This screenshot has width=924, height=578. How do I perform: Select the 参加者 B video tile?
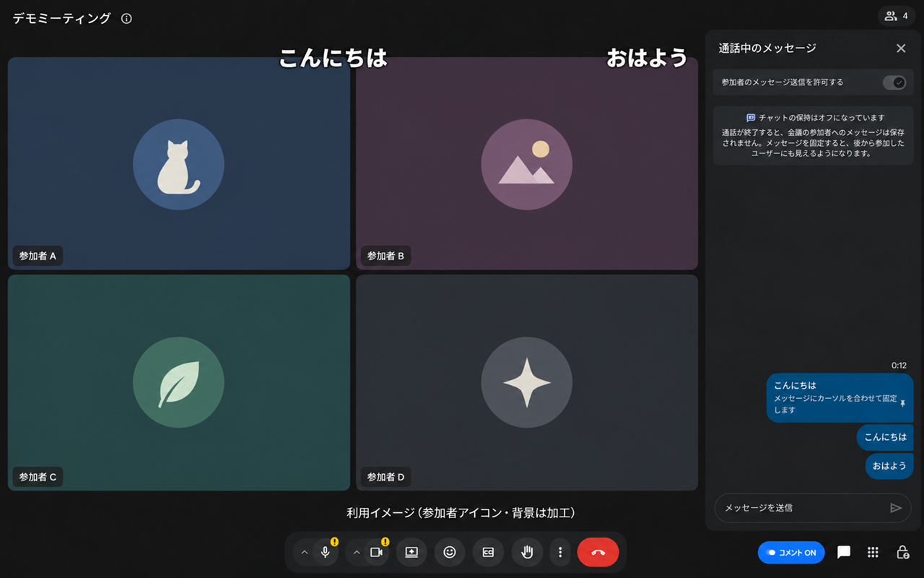(x=527, y=164)
